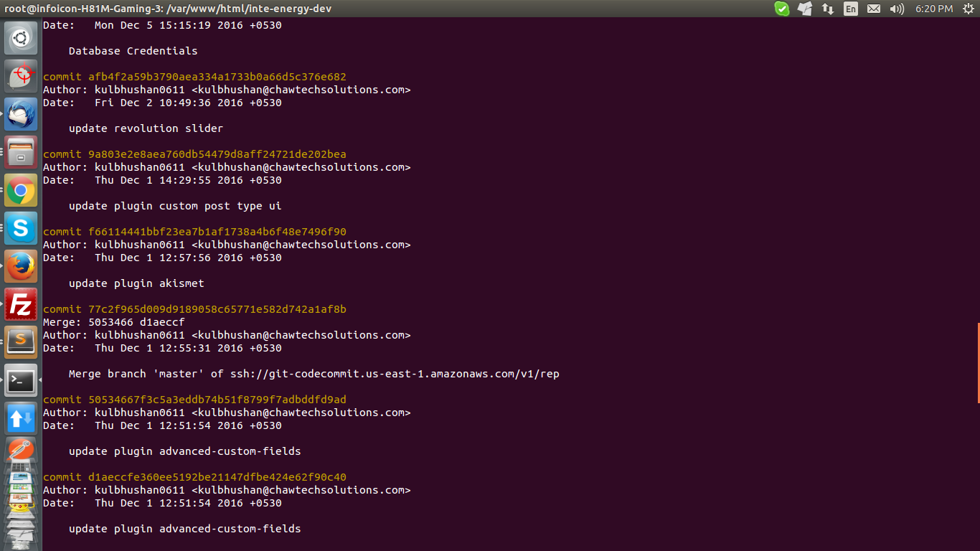Screen dimensions: 980x551
Task: Open FileZilla FTP client from launcher
Action: click(21, 305)
